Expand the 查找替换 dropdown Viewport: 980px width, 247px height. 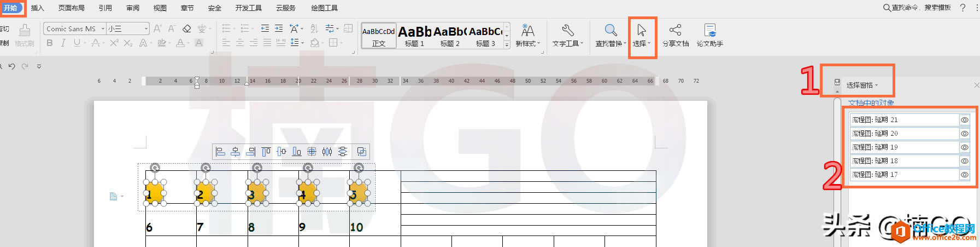tap(625, 43)
